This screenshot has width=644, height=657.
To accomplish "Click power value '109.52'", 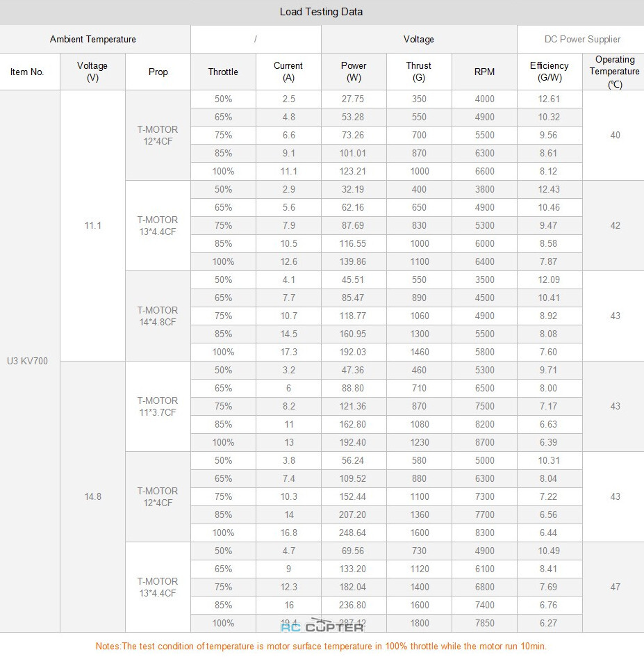I will click(352, 478).
